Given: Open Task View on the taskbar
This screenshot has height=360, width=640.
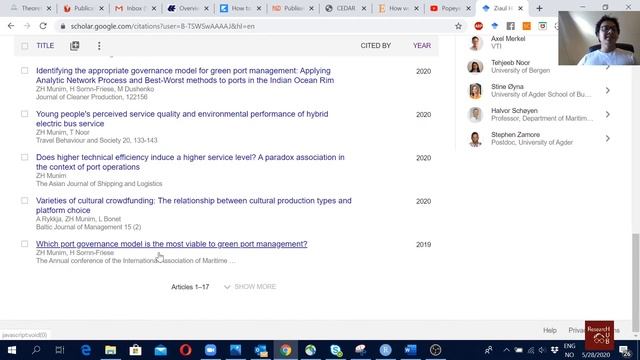Looking at the screenshot, I should point(60,350).
